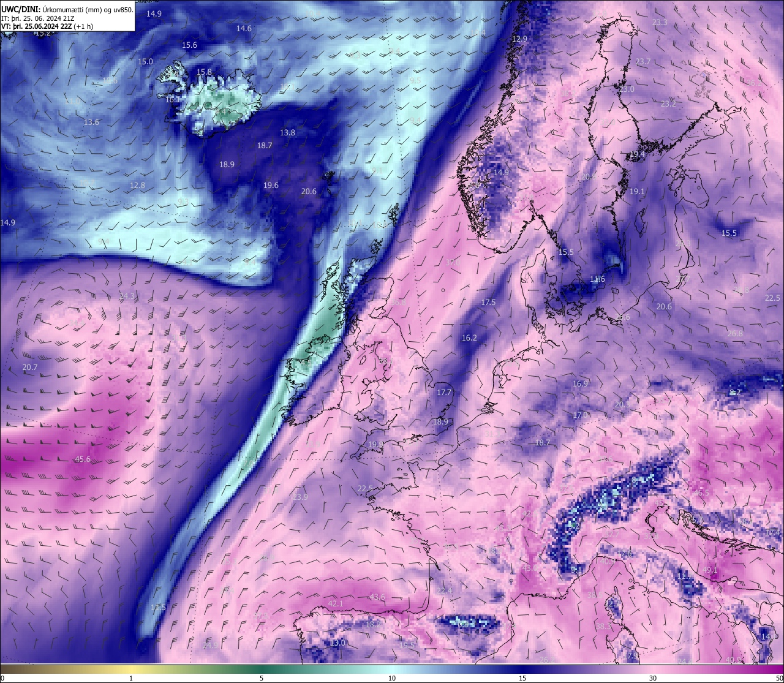Click the 15.0 map value
This screenshot has width=784, height=683.
click(x=145, y=61)
